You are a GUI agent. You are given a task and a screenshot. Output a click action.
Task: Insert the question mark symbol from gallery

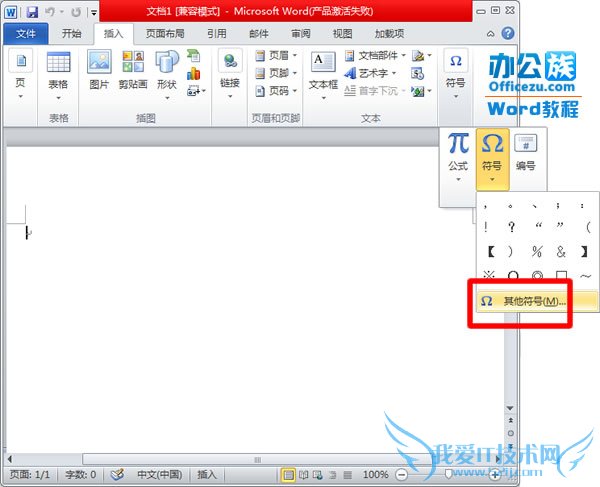click(512, 227)
